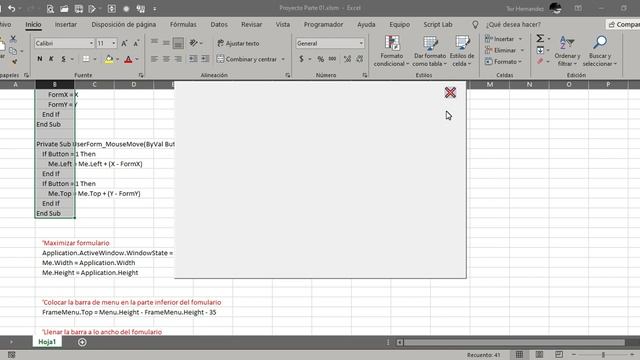Viewport: 640px width, 360px height.
Task: Open Alineación dialog launcher
Action: tap(288, 75)
